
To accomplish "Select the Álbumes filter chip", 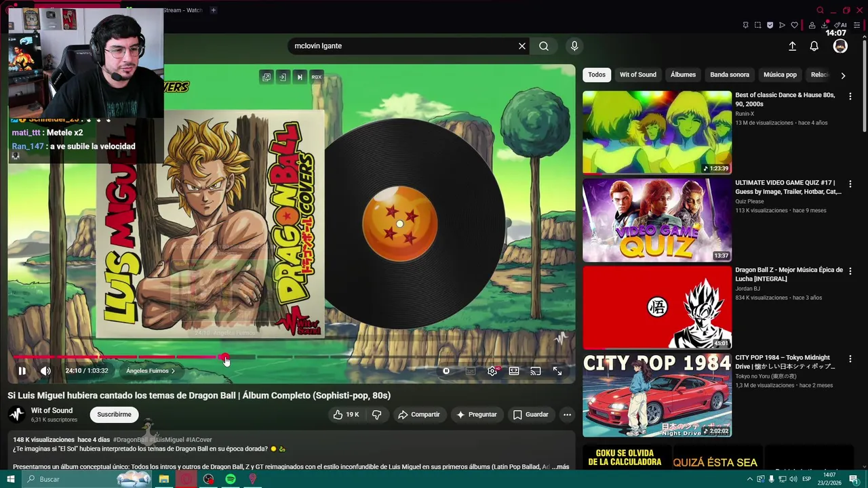I will coord(683,75).
